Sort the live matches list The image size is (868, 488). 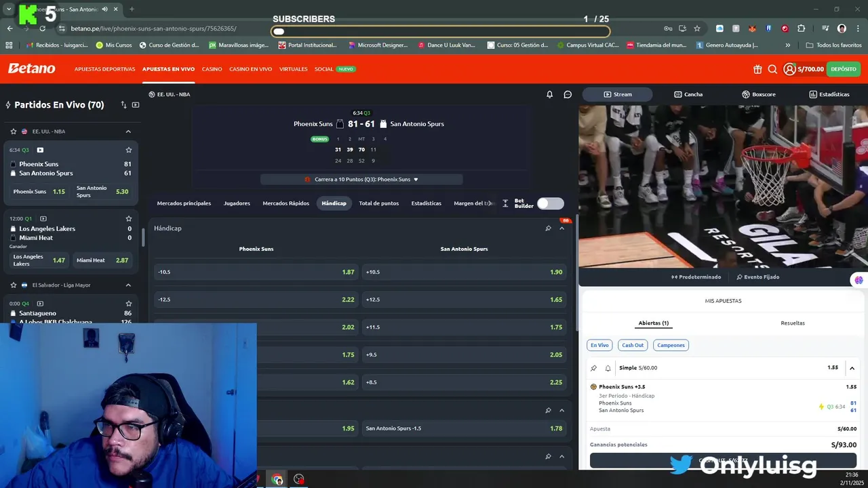[123, 105]
